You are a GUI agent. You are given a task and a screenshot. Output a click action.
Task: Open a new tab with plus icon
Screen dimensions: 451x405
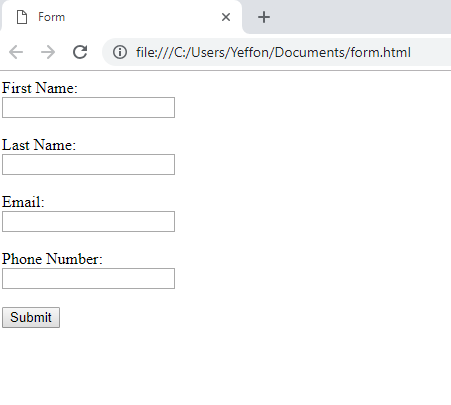point(264,17)
